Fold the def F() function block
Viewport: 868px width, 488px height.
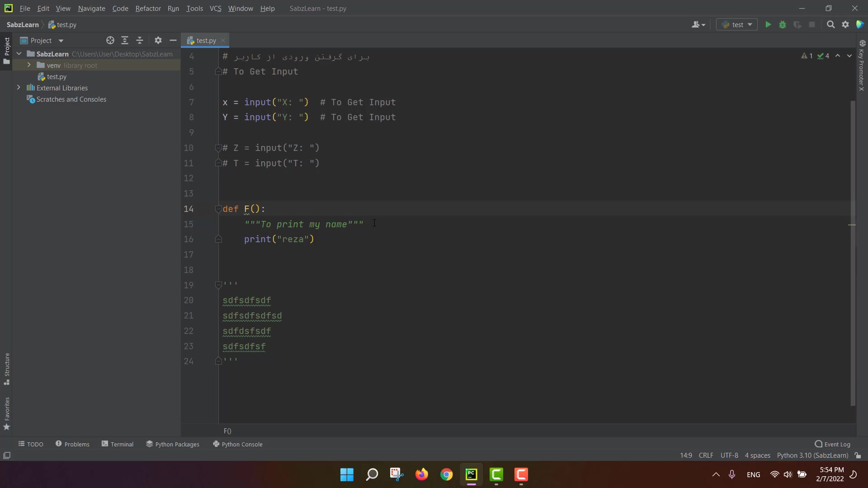218,209
